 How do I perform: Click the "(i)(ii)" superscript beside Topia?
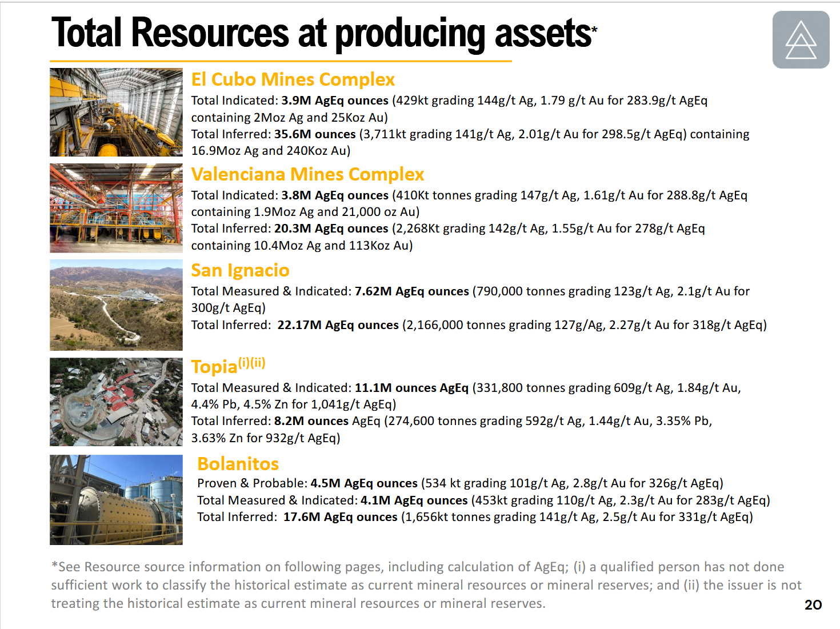click(251, 363)
